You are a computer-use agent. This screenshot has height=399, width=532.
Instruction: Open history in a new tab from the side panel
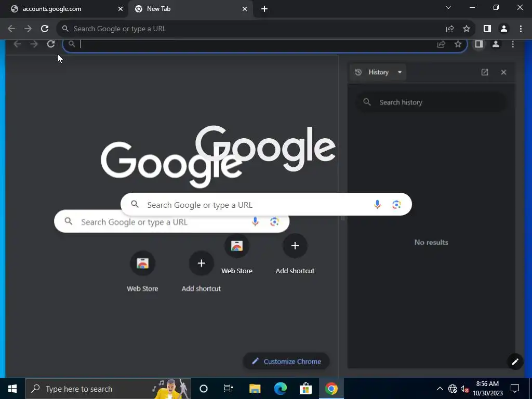pyautogui.click(x=485, y=72)
